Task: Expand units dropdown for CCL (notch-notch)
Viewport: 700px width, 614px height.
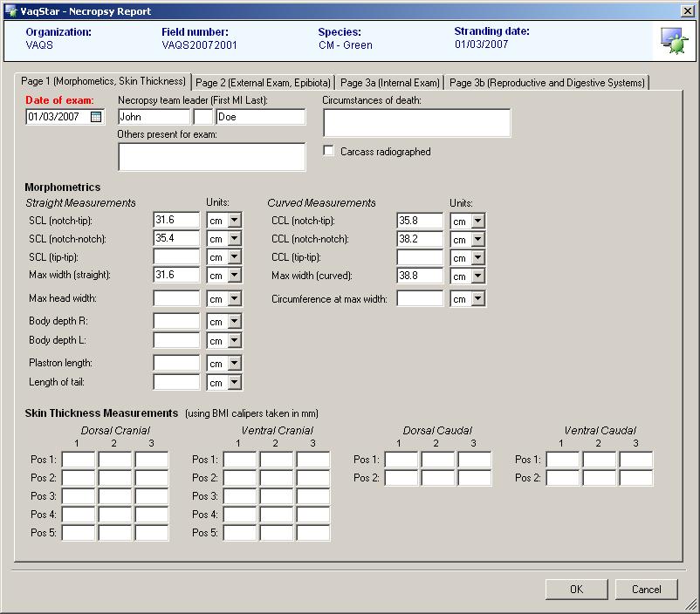Action: 477,240
